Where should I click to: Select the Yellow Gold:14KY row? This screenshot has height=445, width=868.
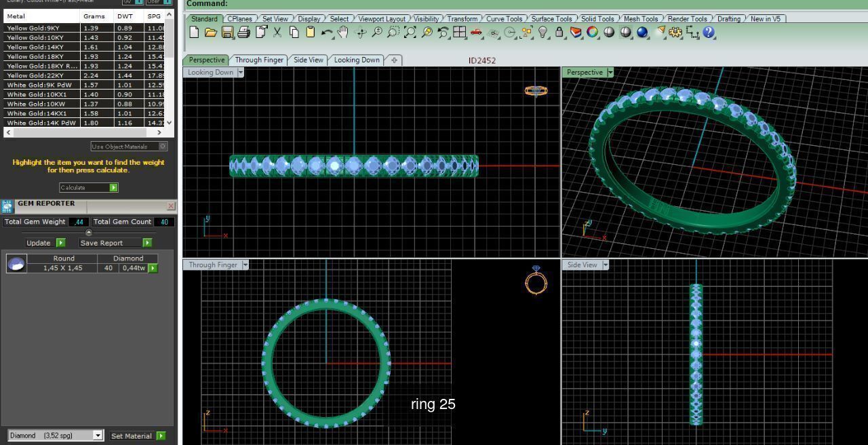[83, 47]
